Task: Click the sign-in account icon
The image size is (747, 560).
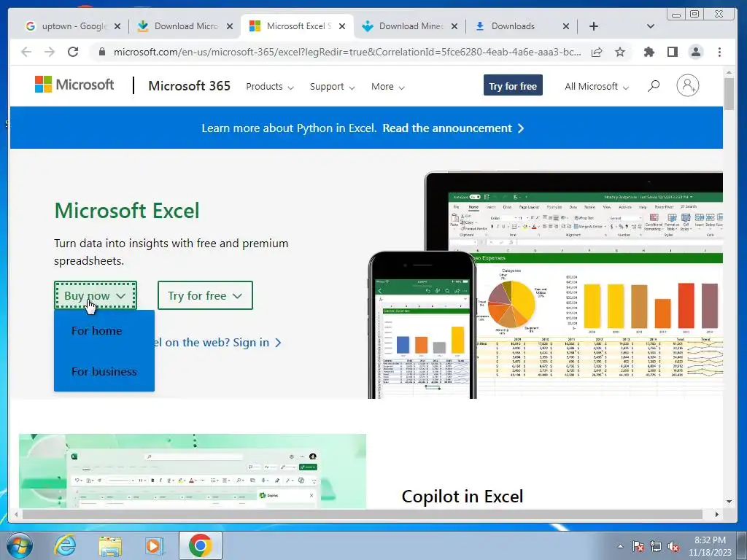Action: point(687,86)
